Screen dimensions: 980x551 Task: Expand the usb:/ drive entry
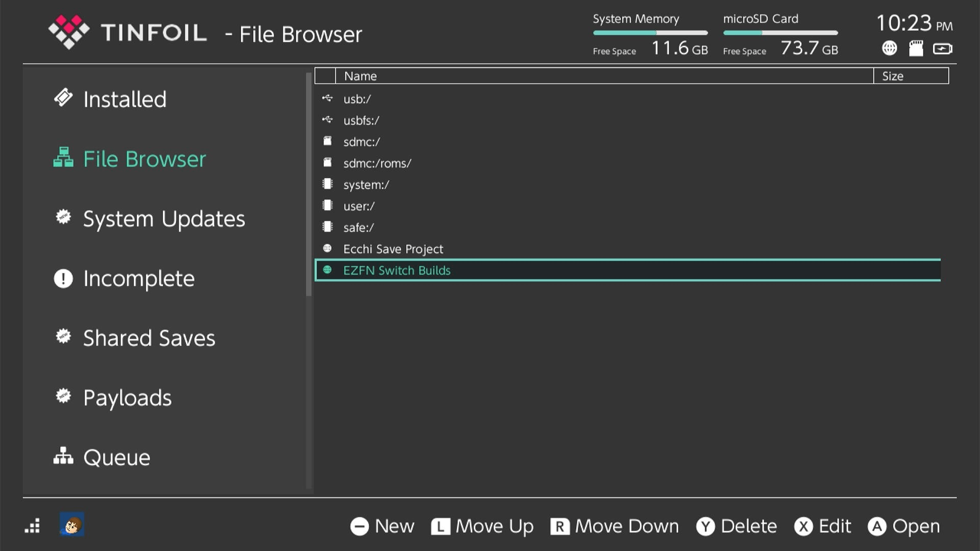357,99
